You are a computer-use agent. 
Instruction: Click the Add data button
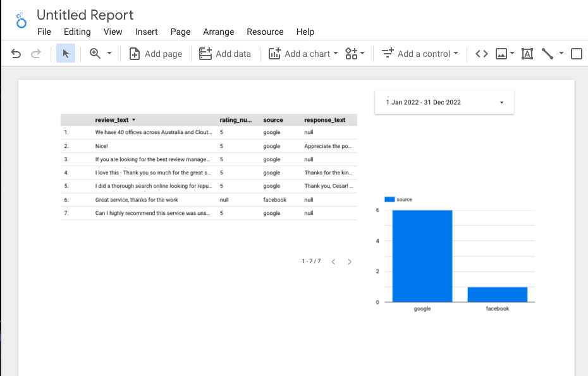pyautogui.click(x=225, y=54)
